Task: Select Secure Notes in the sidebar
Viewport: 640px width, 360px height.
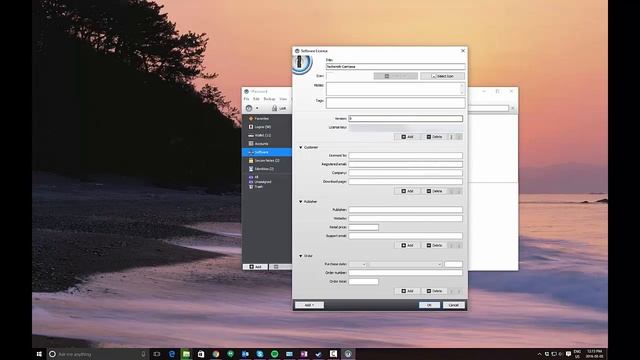Action: click(x=267, y=160)
